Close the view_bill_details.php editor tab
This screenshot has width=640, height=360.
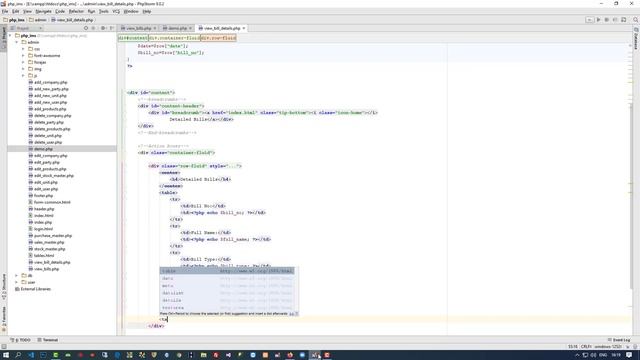pos(244,28)
